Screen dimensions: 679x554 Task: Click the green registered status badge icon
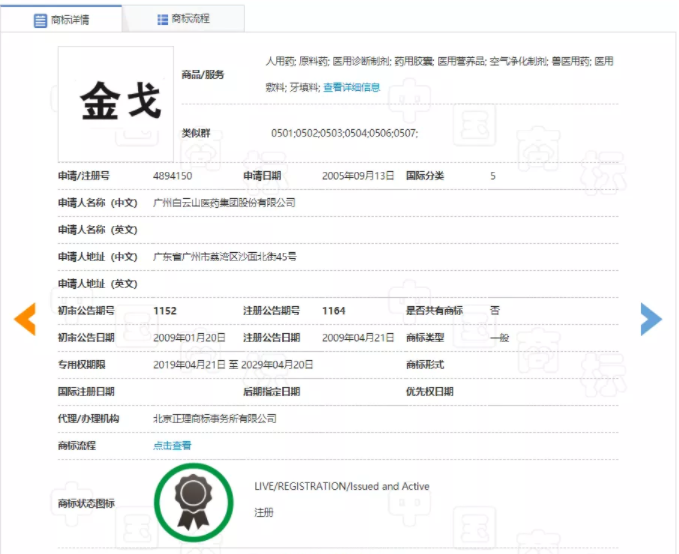coord(194,502)
